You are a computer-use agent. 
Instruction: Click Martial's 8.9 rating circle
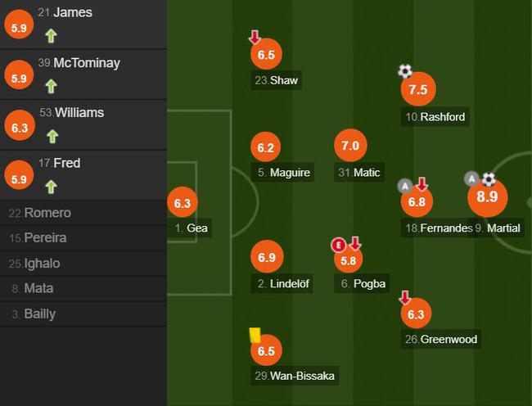[487, 197]
